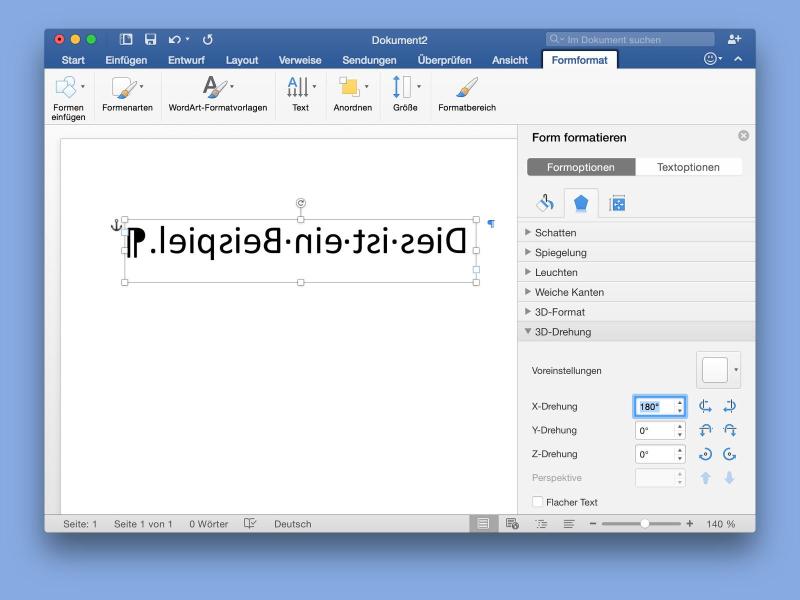Enable the Flacher Text checkbox
Image resolution: width=800 pixels, height=600 pixels.
pos(538,502)
